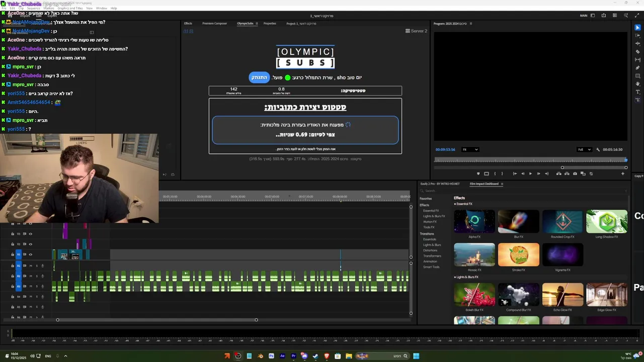644x362 pixels.
Task: Open the Full playback resolution dropdown
Action: pyautogui.click(x=584, y=149)
